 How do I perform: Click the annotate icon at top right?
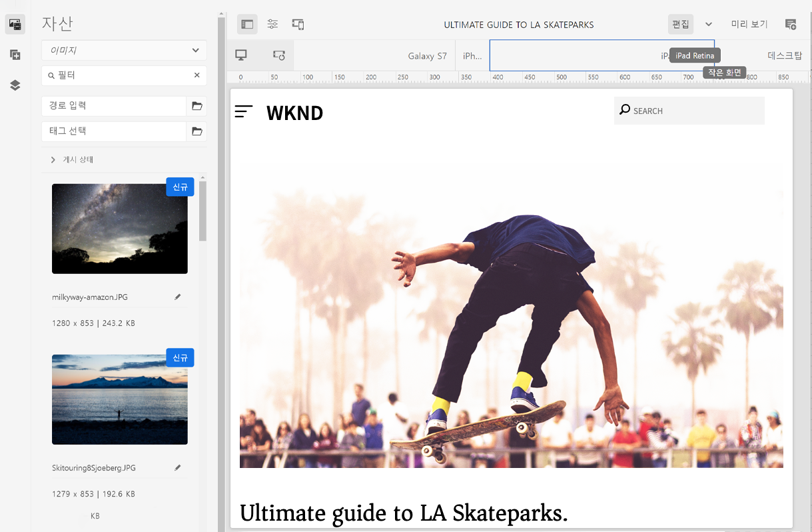791,25
